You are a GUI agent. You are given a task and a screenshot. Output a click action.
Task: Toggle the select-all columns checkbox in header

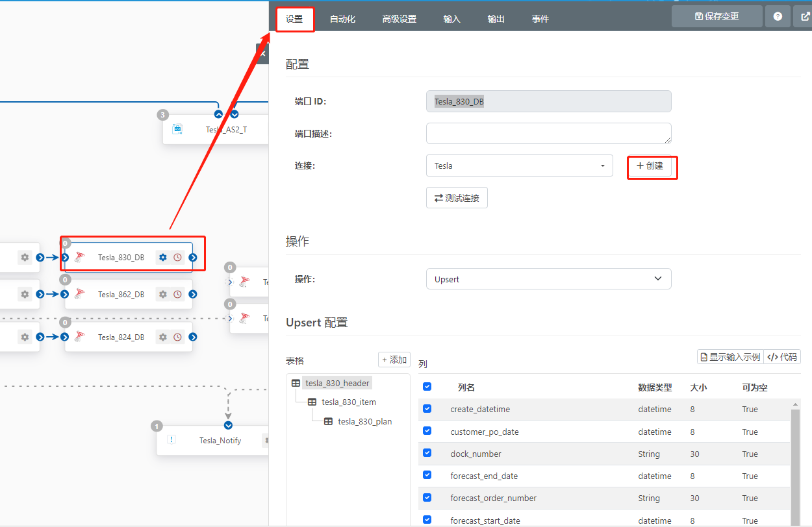coord(427,386)
